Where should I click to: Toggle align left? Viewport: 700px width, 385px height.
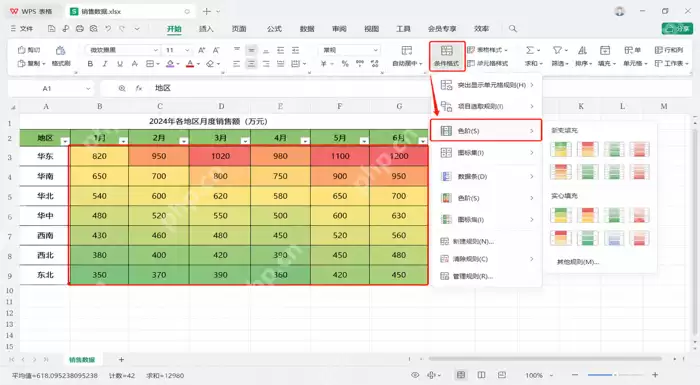click(x=237, y=64)
